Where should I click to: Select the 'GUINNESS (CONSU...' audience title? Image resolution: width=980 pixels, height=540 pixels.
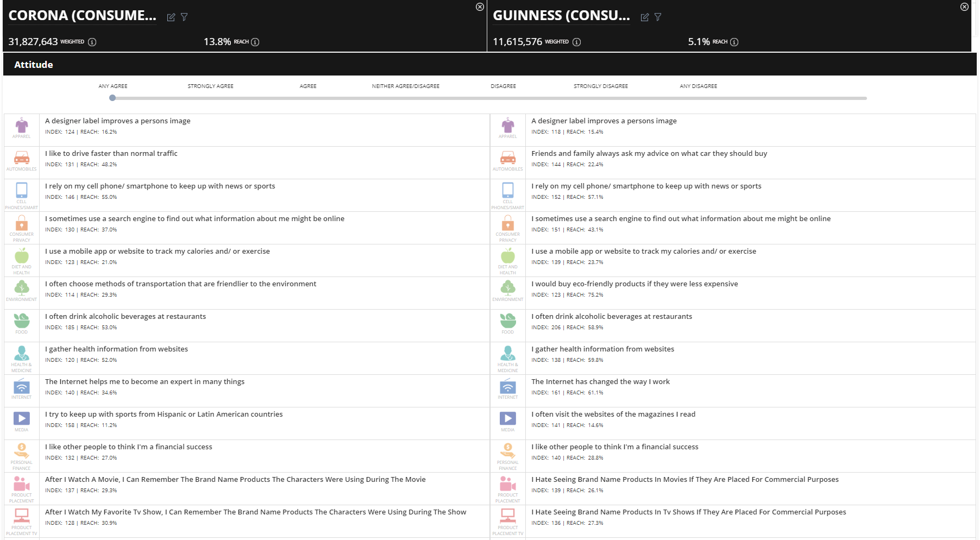(x=562, y=16)
